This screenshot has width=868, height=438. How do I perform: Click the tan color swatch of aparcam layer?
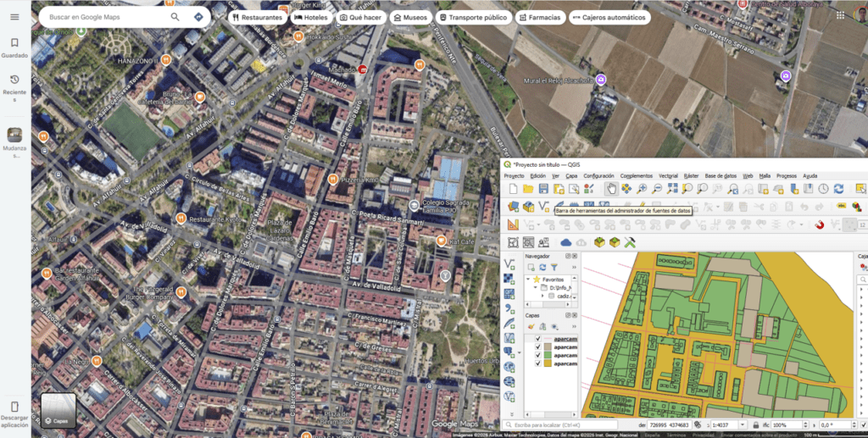click(x=548, y=347)
